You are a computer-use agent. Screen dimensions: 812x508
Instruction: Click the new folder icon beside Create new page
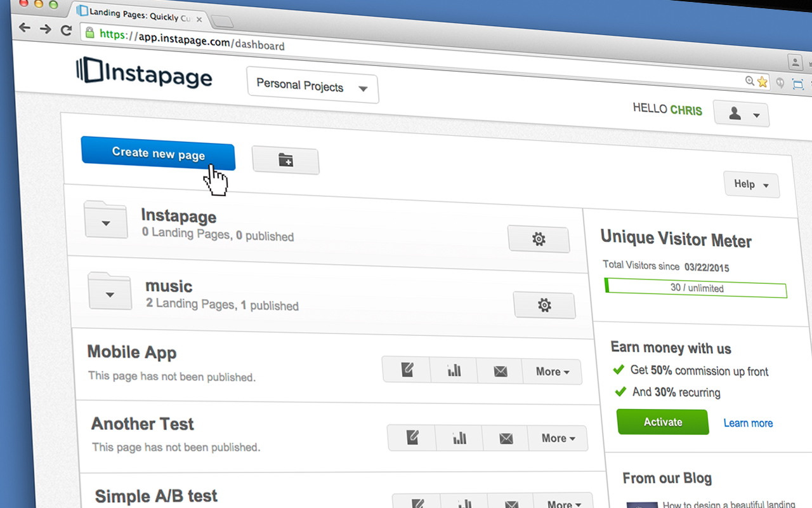coord(285,161)
